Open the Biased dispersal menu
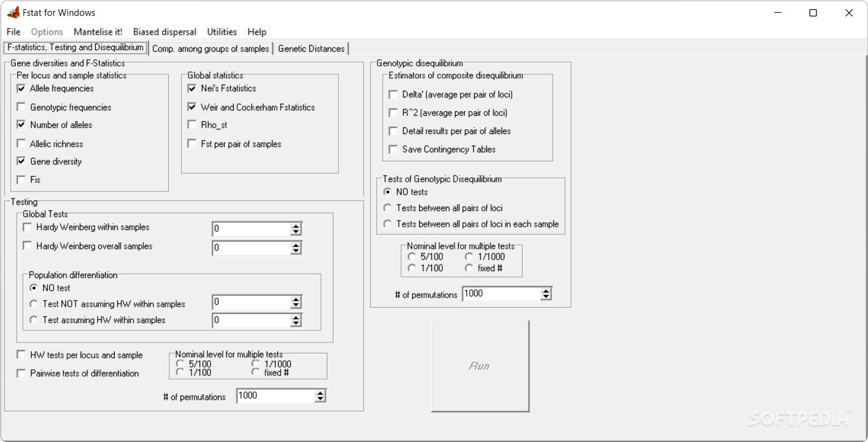Image resolution: width=868 pixels, height=442 pixels. [x=165, y=32]
